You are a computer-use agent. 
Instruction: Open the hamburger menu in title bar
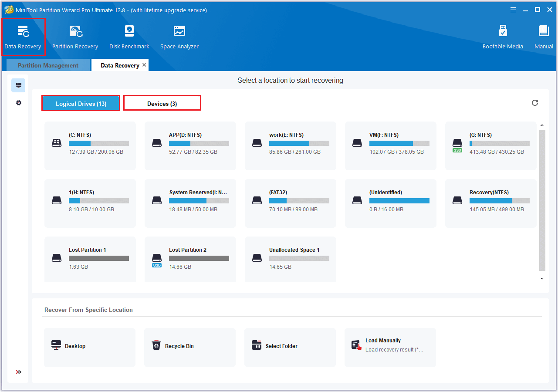(x=513, y=10)
